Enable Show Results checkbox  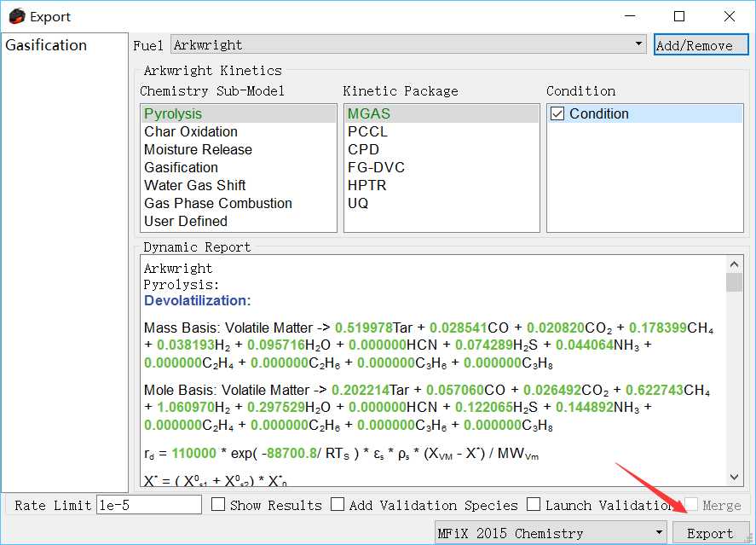[x=218, y=504]
